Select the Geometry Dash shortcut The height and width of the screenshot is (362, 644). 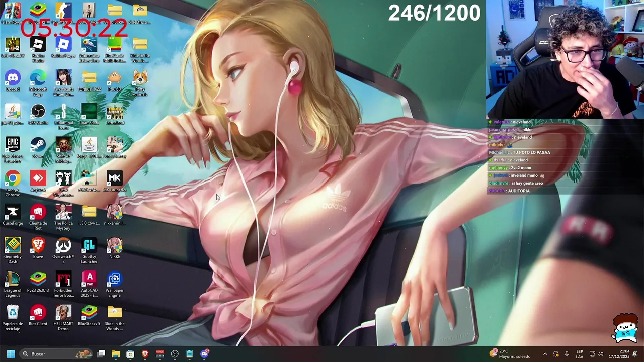[13, 251]
